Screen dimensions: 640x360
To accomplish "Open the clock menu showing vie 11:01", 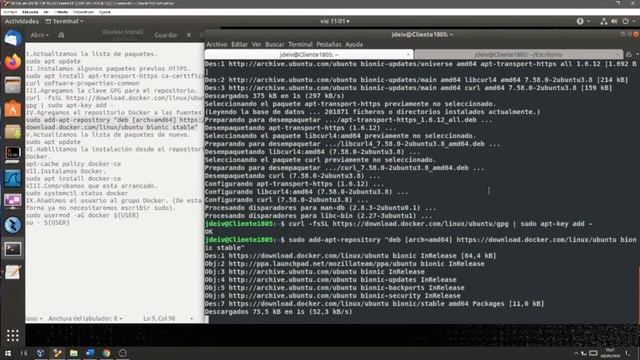I will point(335,21).
